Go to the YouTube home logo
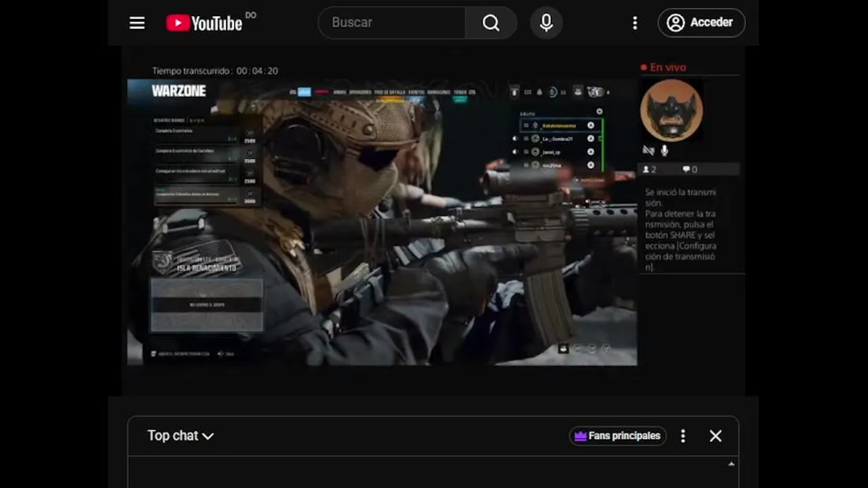 pyautogui.click(x=204, y=23)
